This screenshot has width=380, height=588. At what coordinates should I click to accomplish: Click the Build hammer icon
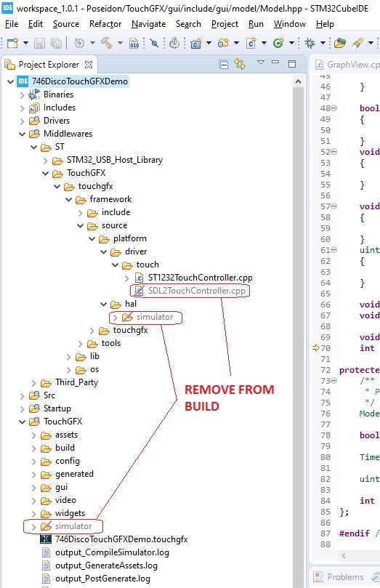point(107,44)
